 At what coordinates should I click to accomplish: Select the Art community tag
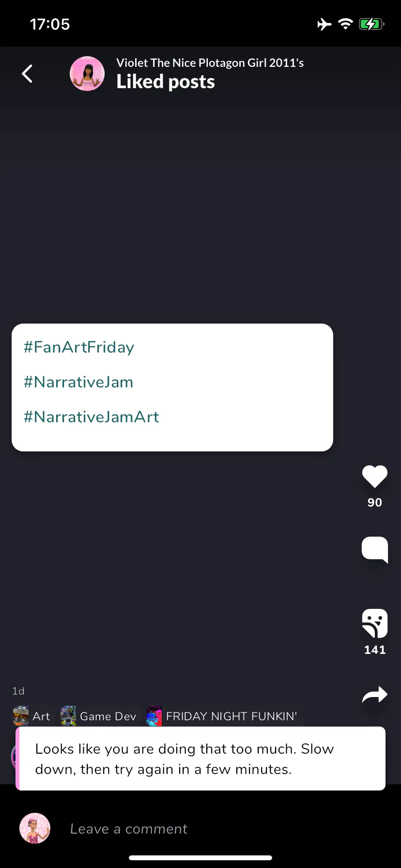click(x=31, y=716)
